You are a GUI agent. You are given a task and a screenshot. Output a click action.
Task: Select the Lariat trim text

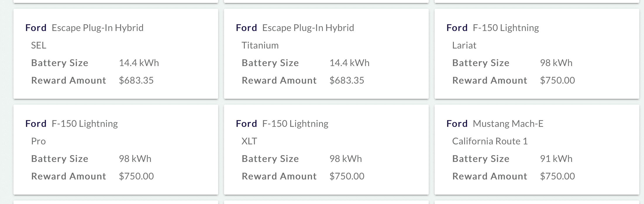tap(464, 45)
